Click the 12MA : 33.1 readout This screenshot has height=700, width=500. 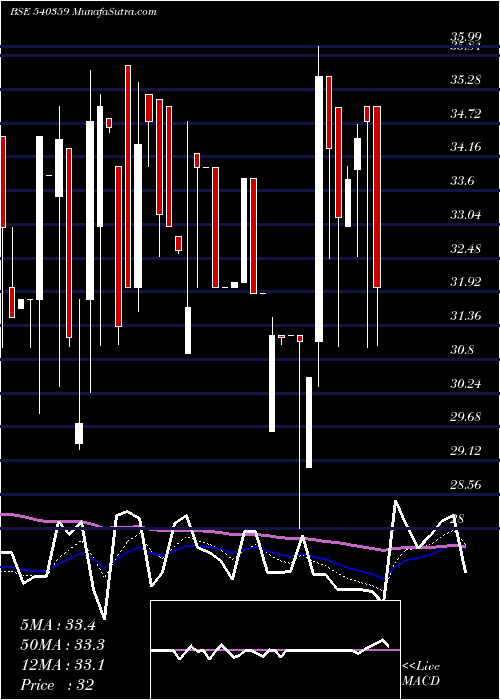tap(62, 665)
